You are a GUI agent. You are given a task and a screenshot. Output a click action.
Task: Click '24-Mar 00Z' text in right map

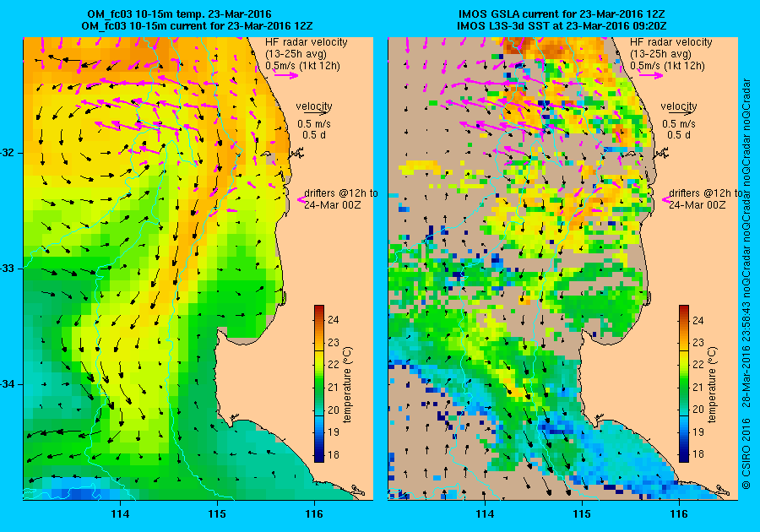[x=697, y=205]
